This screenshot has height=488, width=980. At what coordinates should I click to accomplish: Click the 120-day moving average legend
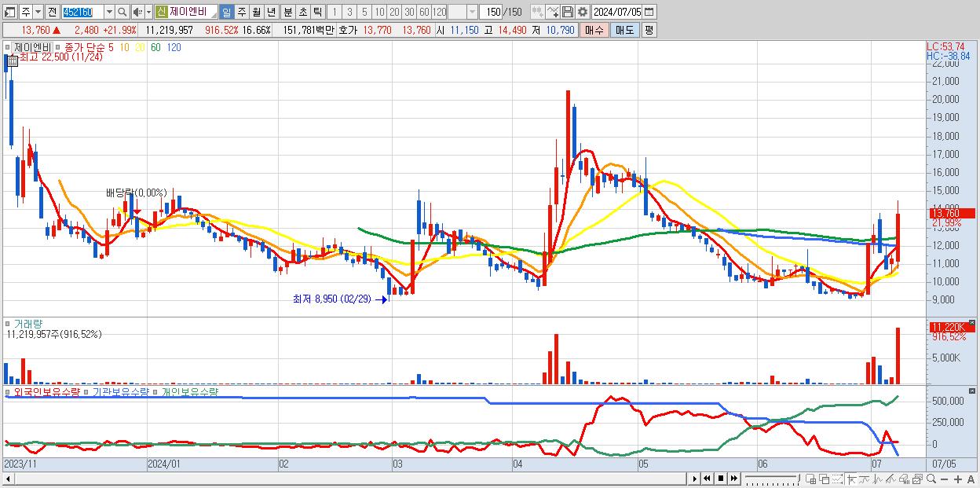[x=174, y=47]
